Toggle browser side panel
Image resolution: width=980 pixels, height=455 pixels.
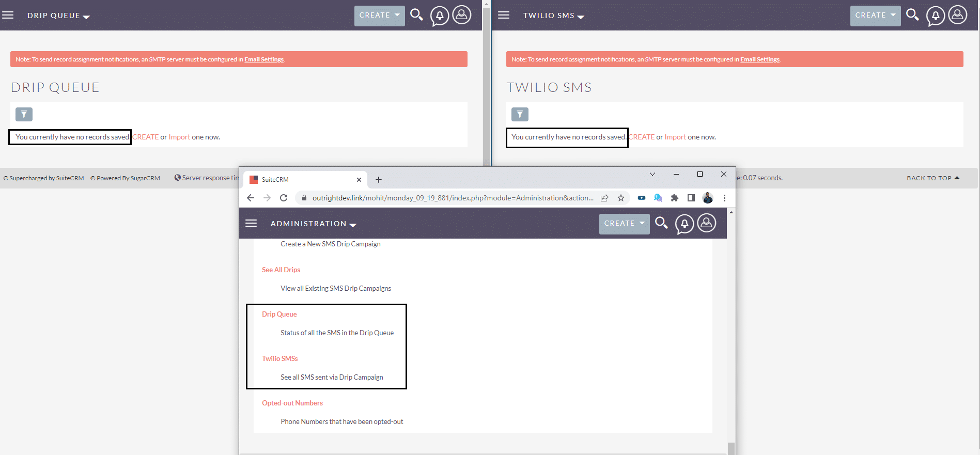[x=691, y=198]
